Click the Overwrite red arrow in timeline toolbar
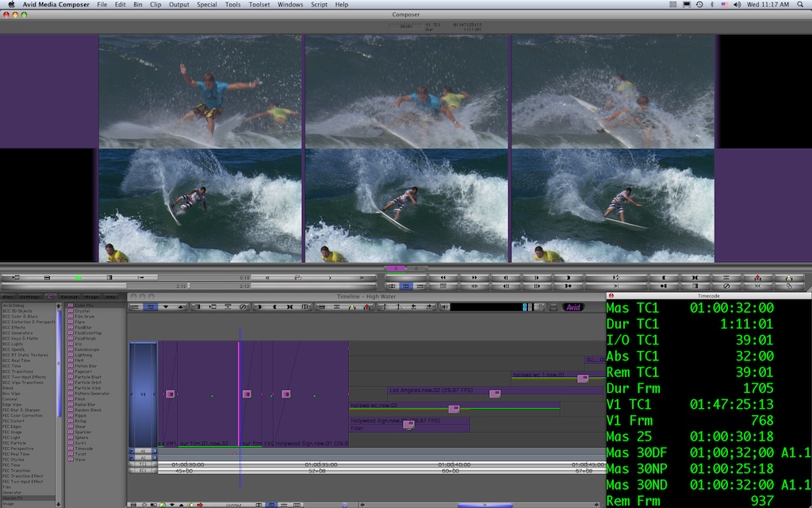 click(x=367, y=307)
